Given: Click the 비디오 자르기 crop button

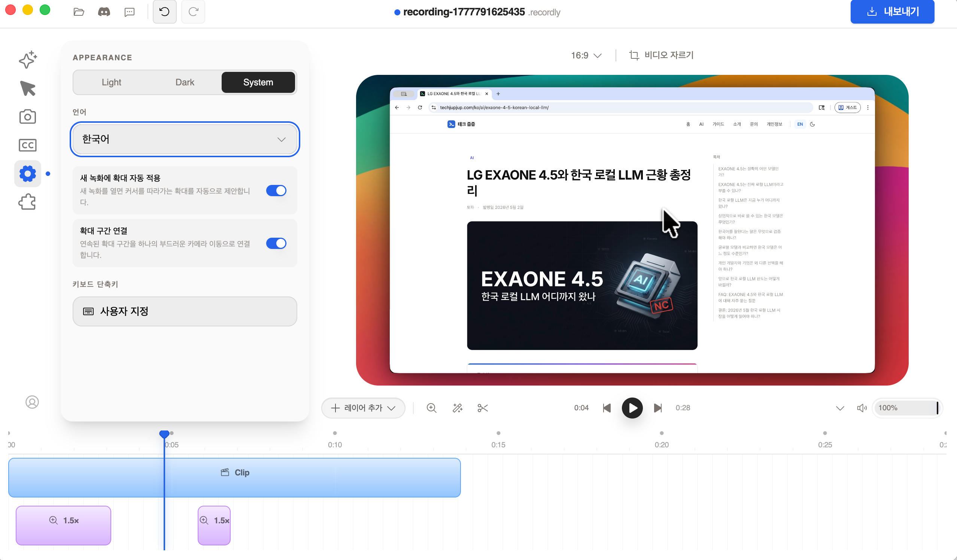Looking at the screenshot, I should click(x=662, y=55).
